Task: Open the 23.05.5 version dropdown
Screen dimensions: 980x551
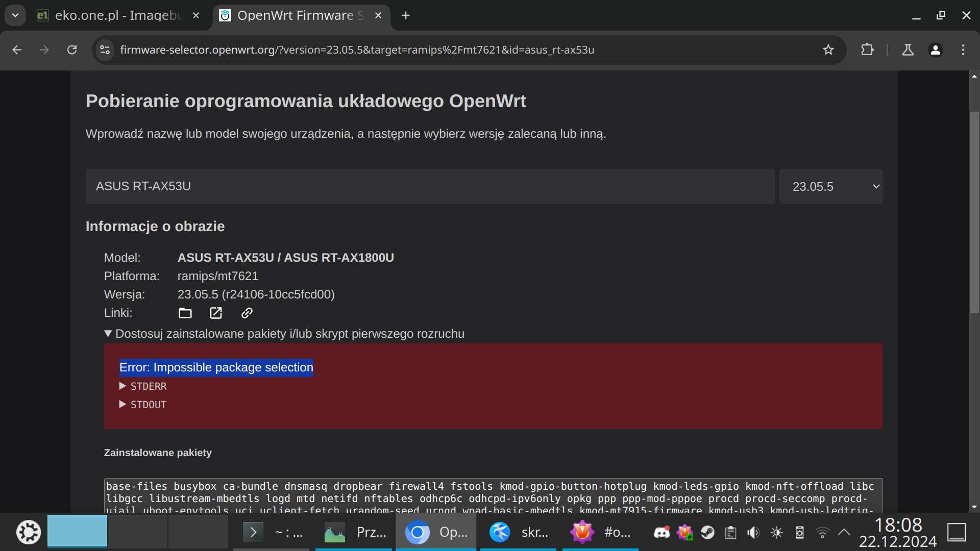Action: (x=831, y=187)
